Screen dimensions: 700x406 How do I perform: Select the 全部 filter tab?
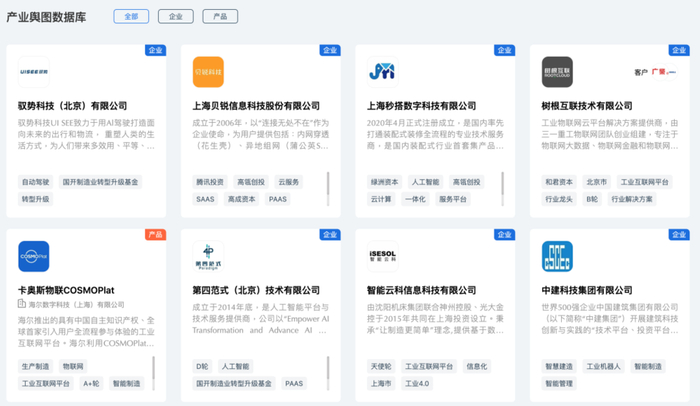click(131, 17)
